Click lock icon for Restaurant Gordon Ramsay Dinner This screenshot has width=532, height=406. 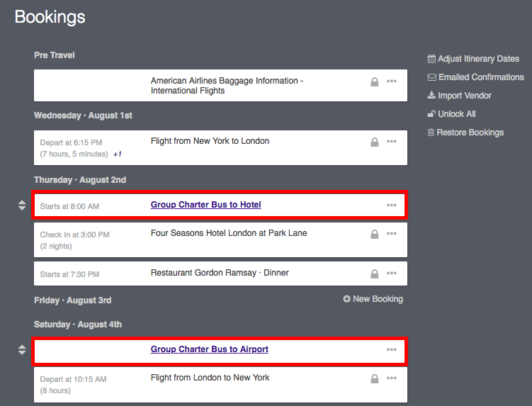pyautogui.click(x=374, y=274)
